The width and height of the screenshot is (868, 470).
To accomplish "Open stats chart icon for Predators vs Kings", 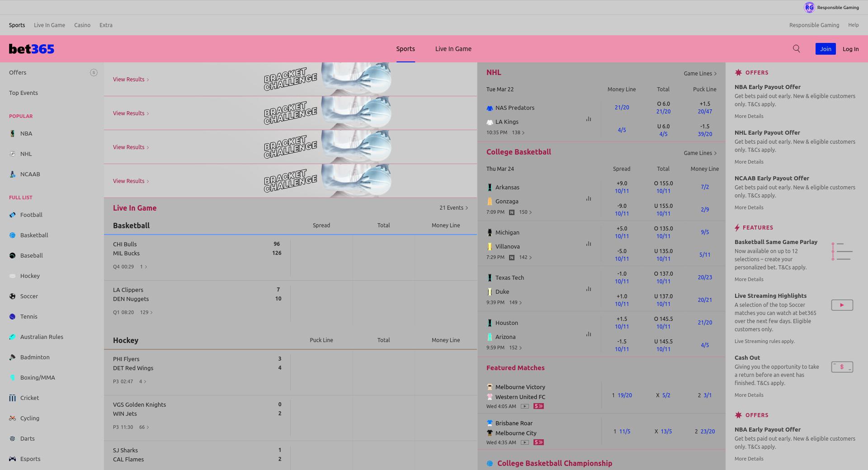I will tap(589, 119).
